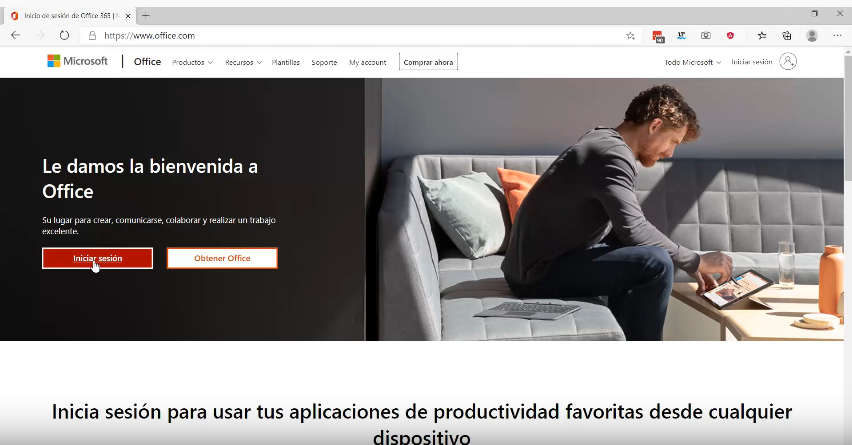The height and width of the screenshot is (445, 852).
Task: Open the Collections icon in the toolbar
Action: tap(787, 35)
